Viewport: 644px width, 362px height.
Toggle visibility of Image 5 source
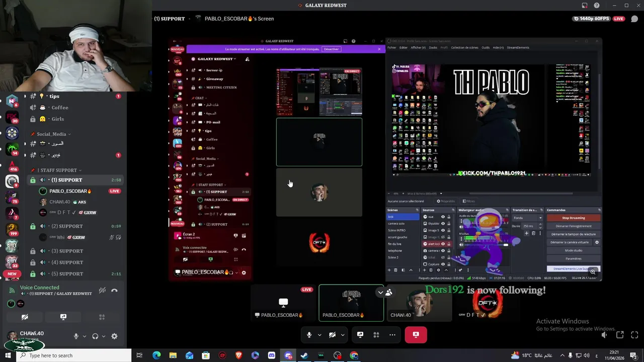[x=443, y=230]
